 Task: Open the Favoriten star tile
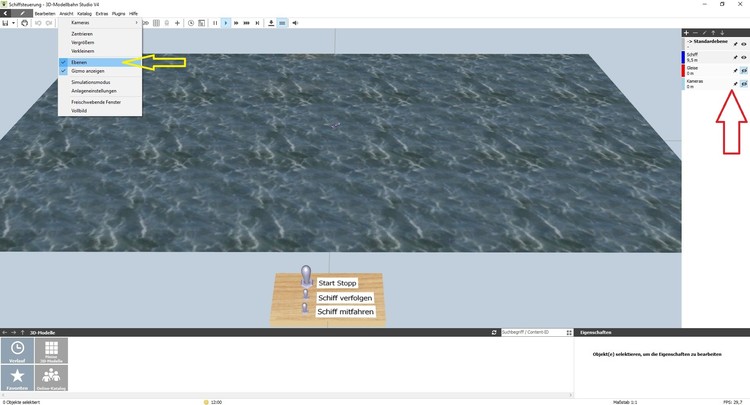(17, 378)
